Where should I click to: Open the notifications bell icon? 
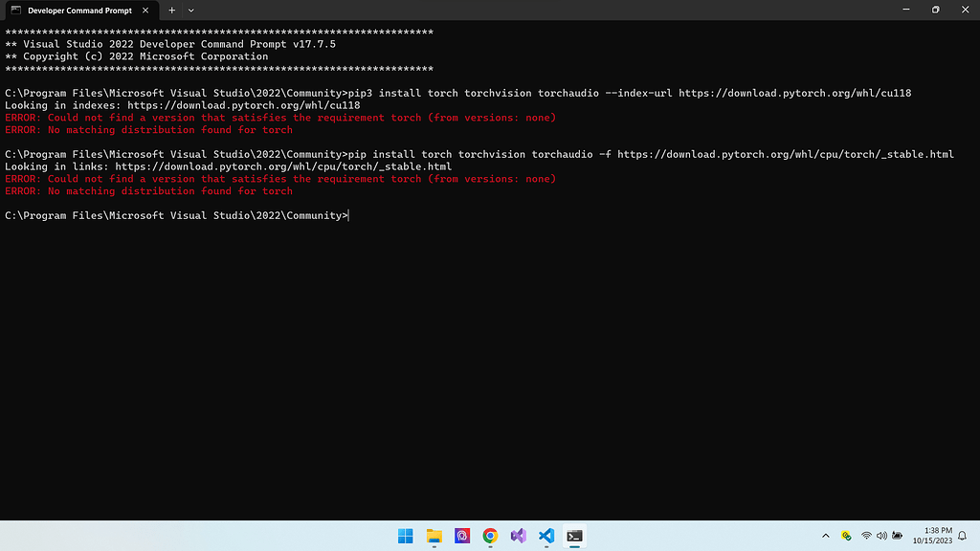pos(962,536)
